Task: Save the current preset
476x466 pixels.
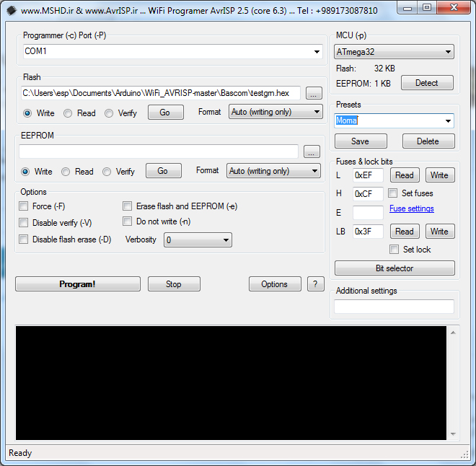Action: (x=361, y=141)
